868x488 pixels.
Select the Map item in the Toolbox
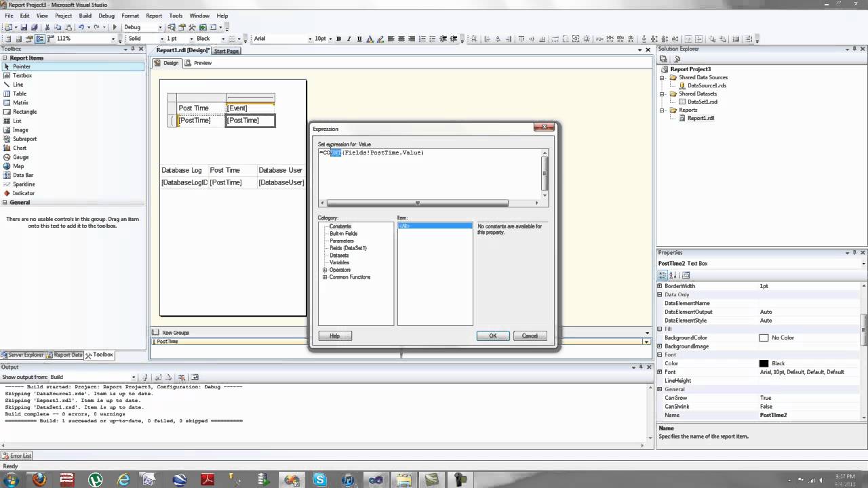tap(18, 166)
